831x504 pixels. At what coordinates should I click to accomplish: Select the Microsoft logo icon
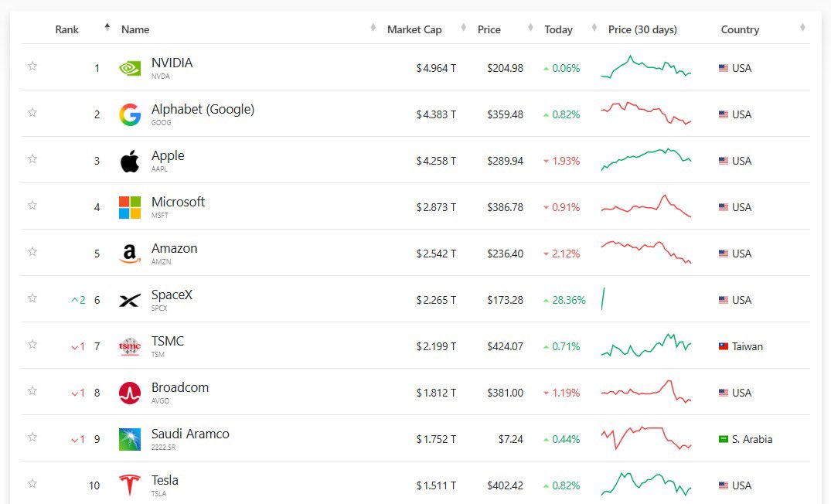point(130,207)
